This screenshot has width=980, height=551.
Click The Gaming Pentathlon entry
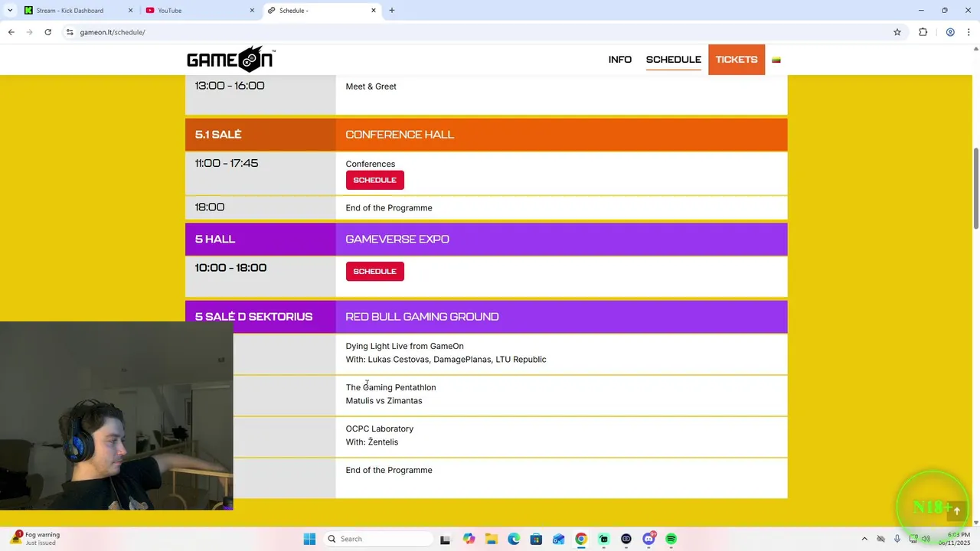[x=390, y=387]
